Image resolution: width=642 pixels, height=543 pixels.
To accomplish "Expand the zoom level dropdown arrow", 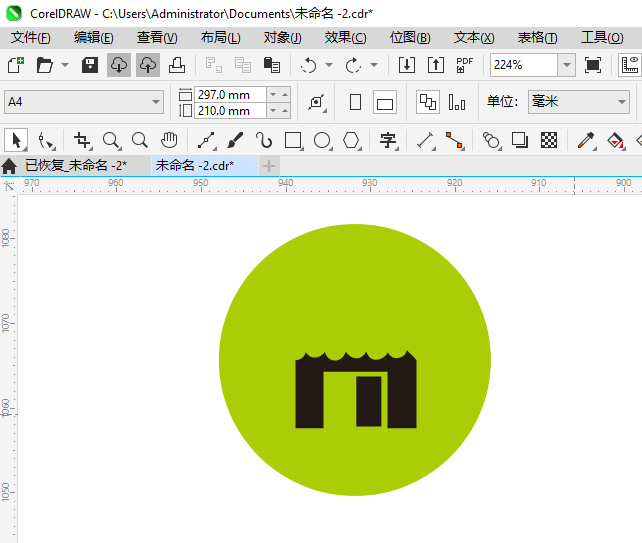I will click(x=567, y=65).
